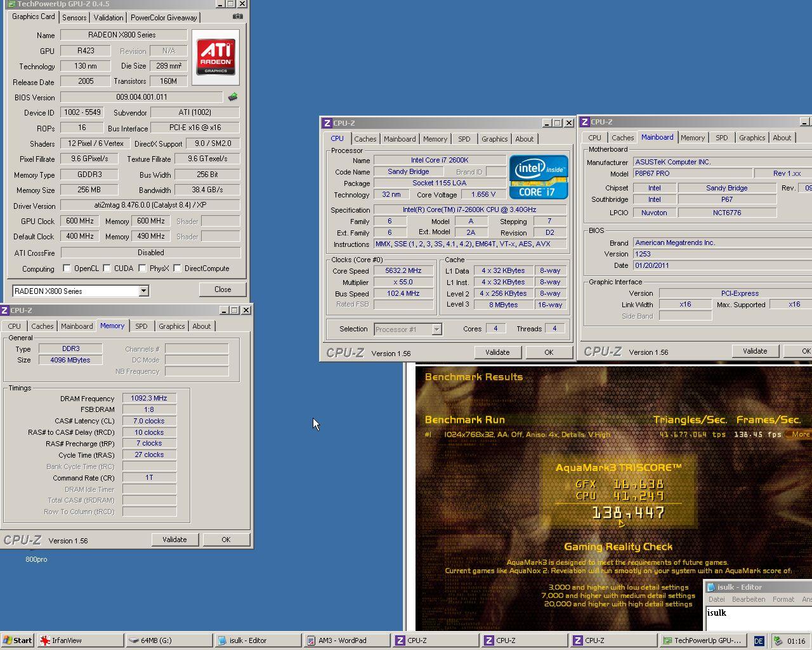The width and height of the screenshot is (812, 650).
Task: Open IrfanView from the taskbar
Action: [x=81, y=640]
